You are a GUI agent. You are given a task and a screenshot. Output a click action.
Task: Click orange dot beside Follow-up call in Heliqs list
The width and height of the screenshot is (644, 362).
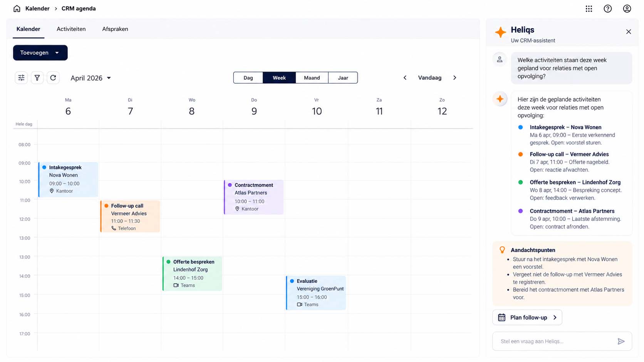[520, 154]
